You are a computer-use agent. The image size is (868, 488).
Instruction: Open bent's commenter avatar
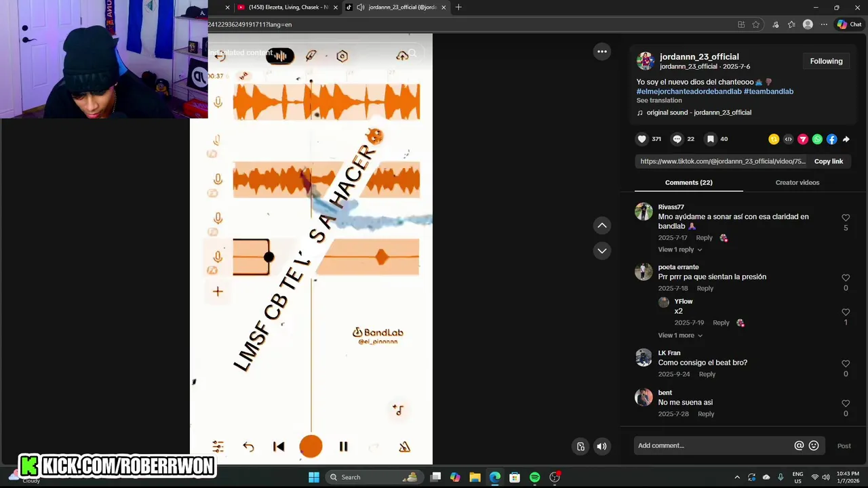click(644, 397)
